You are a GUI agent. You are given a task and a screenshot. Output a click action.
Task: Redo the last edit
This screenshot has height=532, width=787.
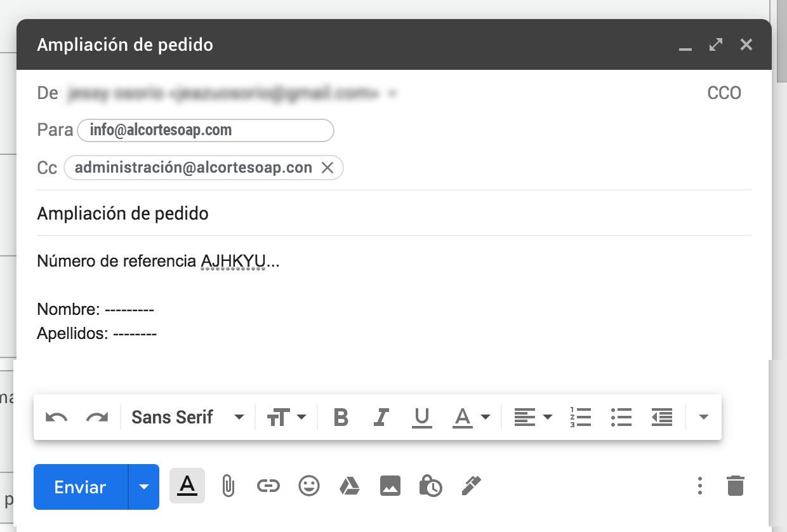pos(97,418)
